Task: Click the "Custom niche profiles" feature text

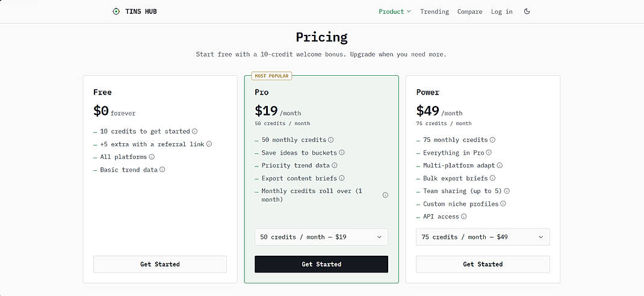Action: click(x=461, y=203)
